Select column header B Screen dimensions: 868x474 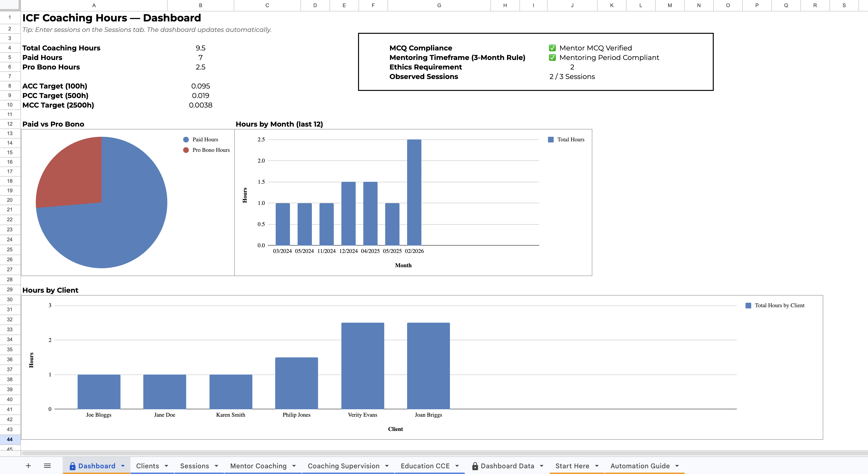pyautogui.click(x=200, y=5)
